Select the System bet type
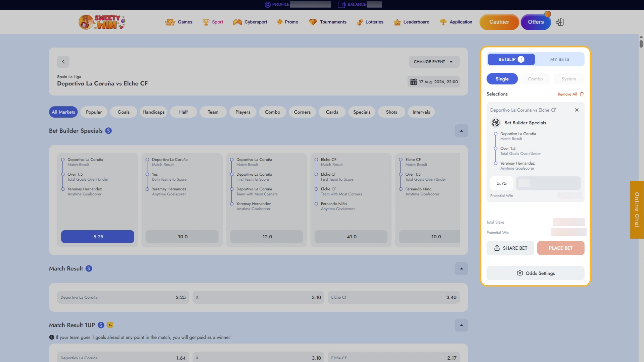Screen dimensions: 644x362 [x=569, y=79]
